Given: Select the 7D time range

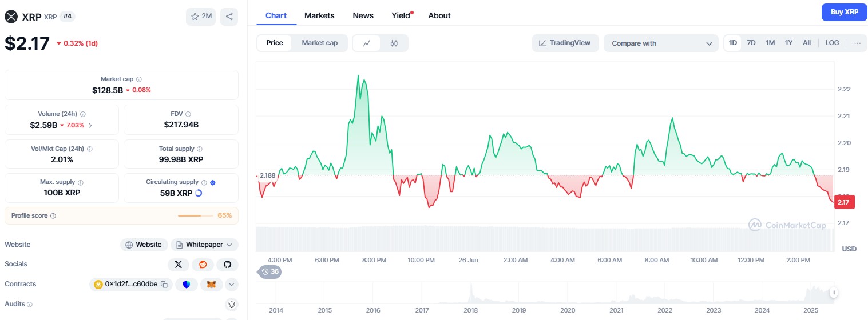Looking at the screenshot, I should [751, 43].
